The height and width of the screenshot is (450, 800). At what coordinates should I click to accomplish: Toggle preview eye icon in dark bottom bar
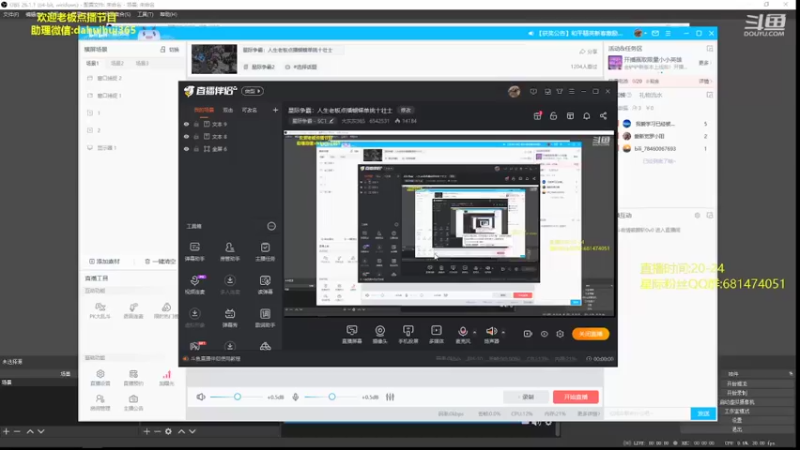point(544,334)
